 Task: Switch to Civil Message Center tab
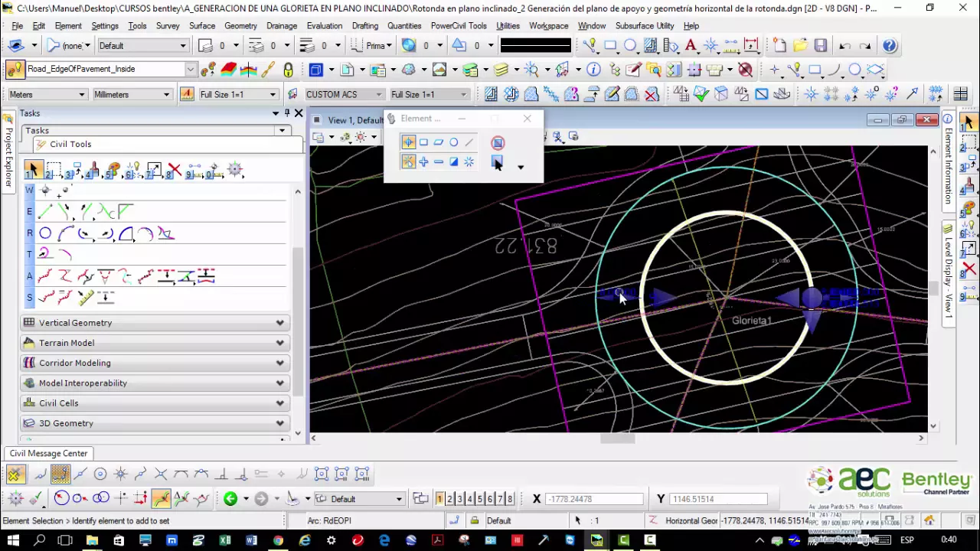[48, 453]
